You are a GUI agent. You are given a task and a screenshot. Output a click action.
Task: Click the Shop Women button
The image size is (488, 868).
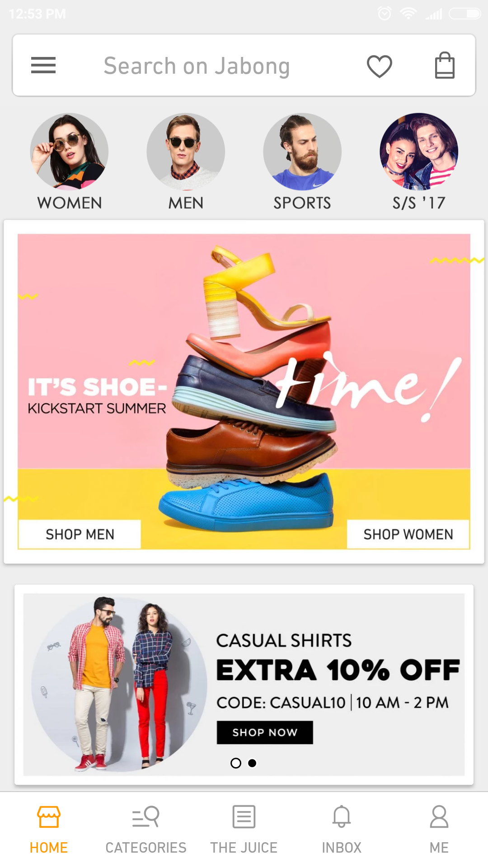(408, 534)
